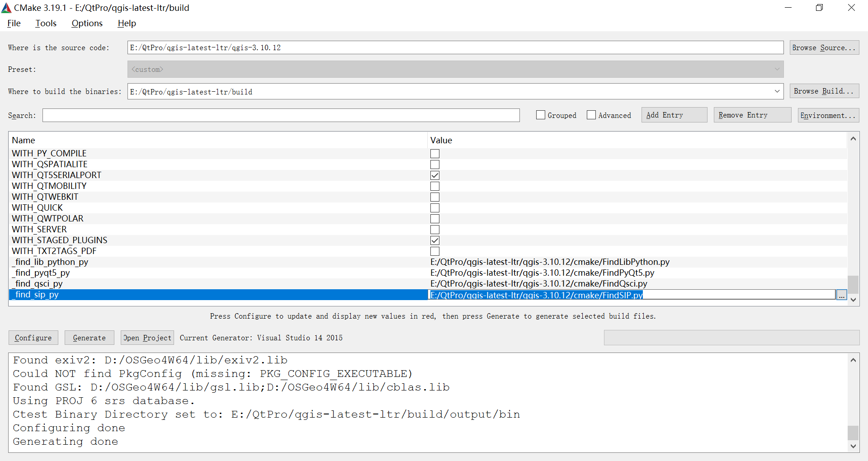Uncheck WITH_QT5SERIALPORT checkbox

point(435,175)
